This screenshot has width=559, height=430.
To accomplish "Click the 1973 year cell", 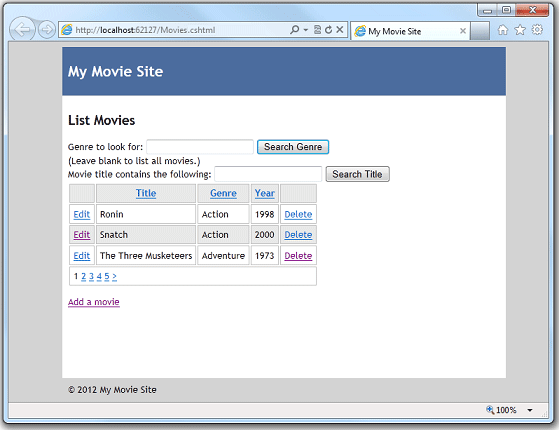I will pyautogui.click(x=265, y=256).
